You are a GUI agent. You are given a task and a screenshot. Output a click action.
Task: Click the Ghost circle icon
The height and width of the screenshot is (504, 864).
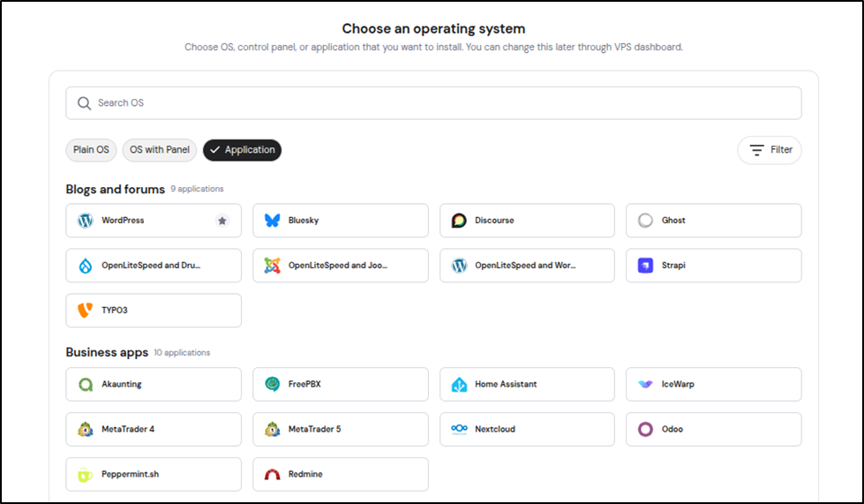tap(646, 221)
